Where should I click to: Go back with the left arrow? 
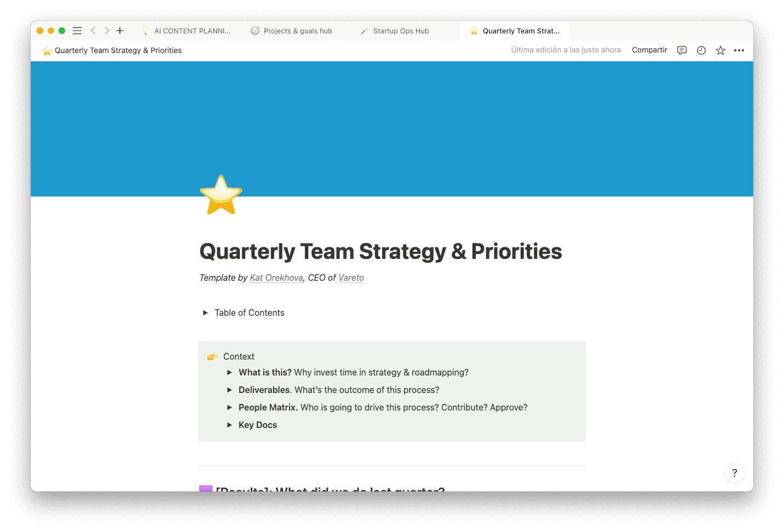(x=93, y=31)
